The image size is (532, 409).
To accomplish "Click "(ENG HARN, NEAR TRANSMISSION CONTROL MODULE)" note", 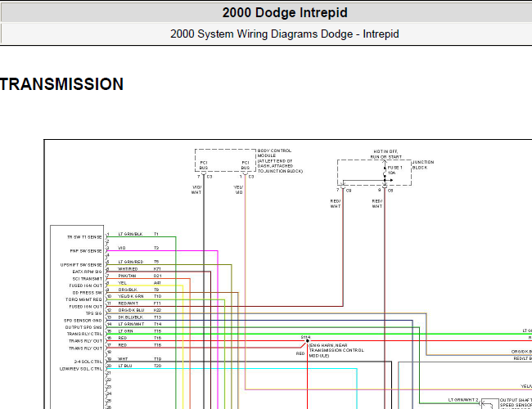I will 336,350.
